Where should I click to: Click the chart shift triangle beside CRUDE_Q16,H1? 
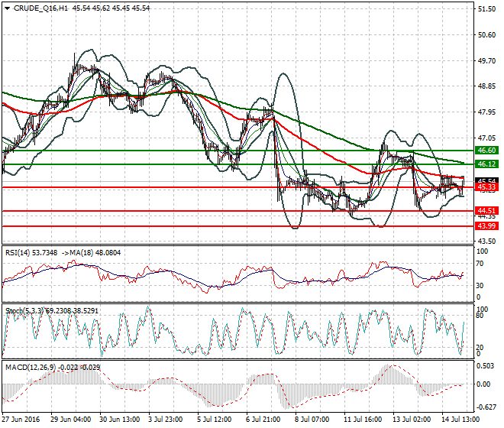[x=5, y=8]
